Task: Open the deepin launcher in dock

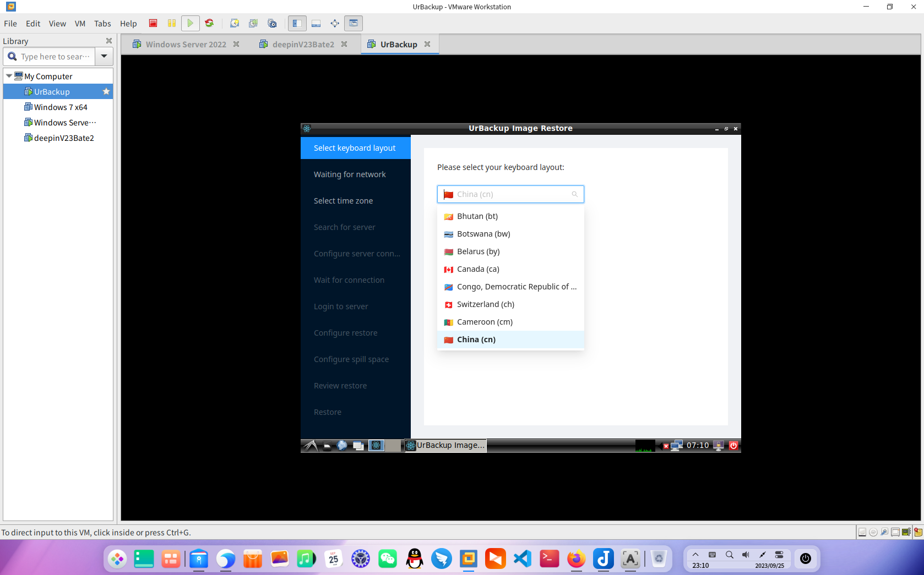Action: click(x=117, y=559)
